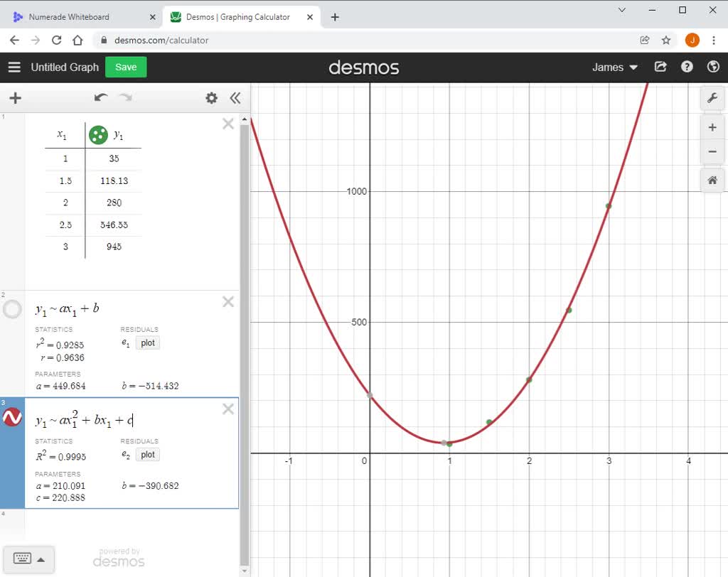728x577 pixels.
Task: Add a new expression with the plus icon
Action: coord(15,98)
